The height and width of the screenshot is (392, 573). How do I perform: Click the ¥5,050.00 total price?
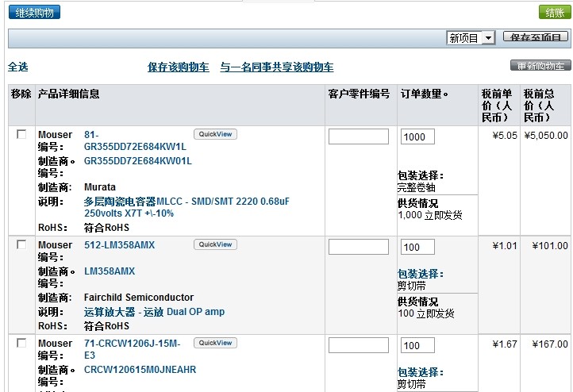(x=546, y=136)
